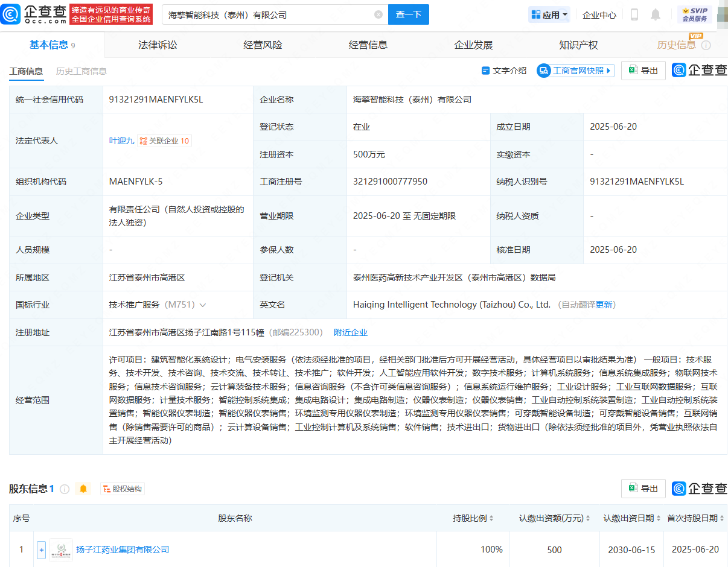Click 企查查 logo beside shareholder export button

(700, 489)
